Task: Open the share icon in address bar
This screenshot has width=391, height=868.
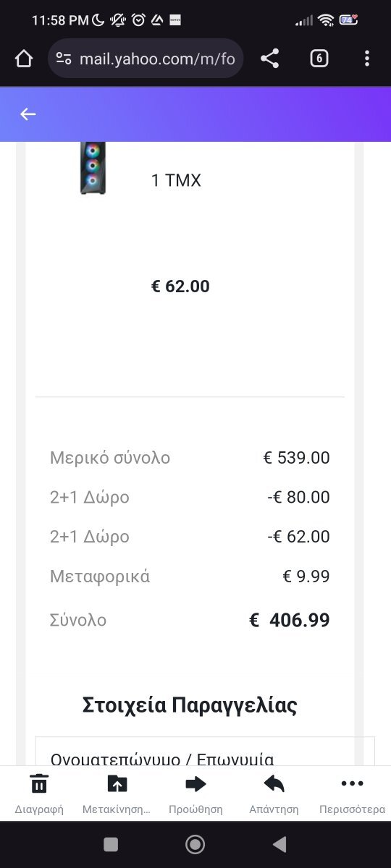Action: [x=269, y=59]
